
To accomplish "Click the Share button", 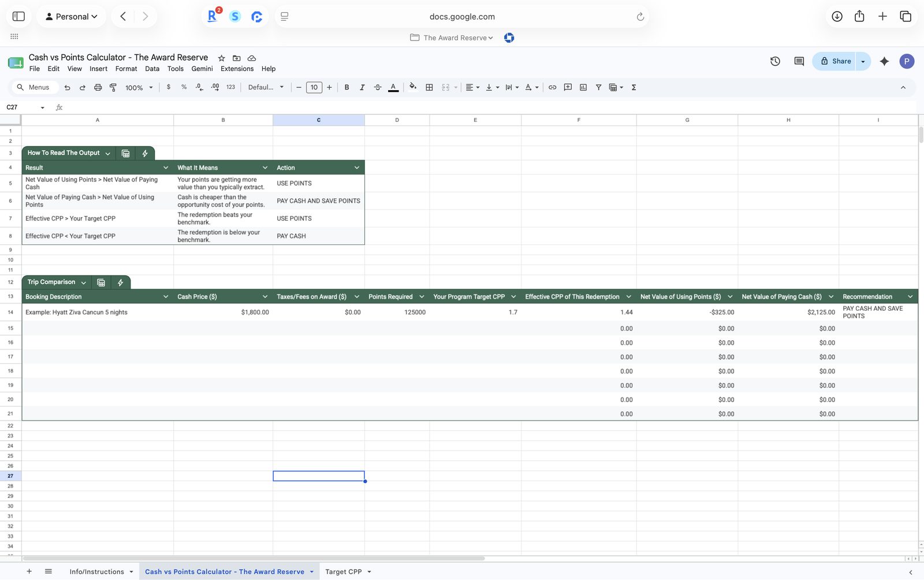I will (835, 61).
